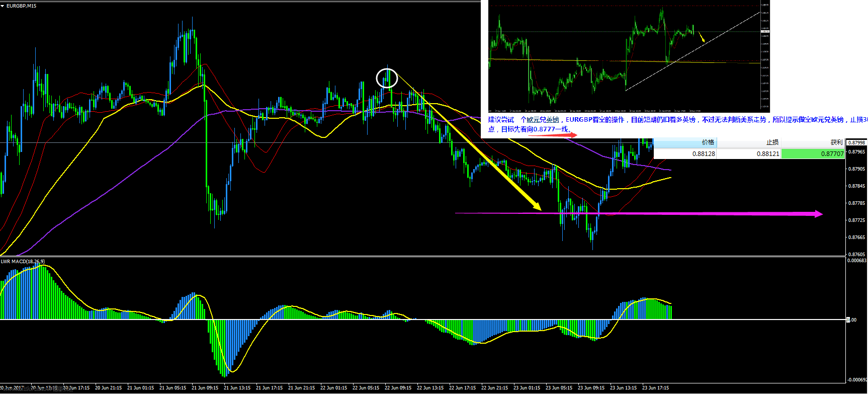868x394 pixels.
Task: Click price axis label 0.87965
Action: point(857,151)
